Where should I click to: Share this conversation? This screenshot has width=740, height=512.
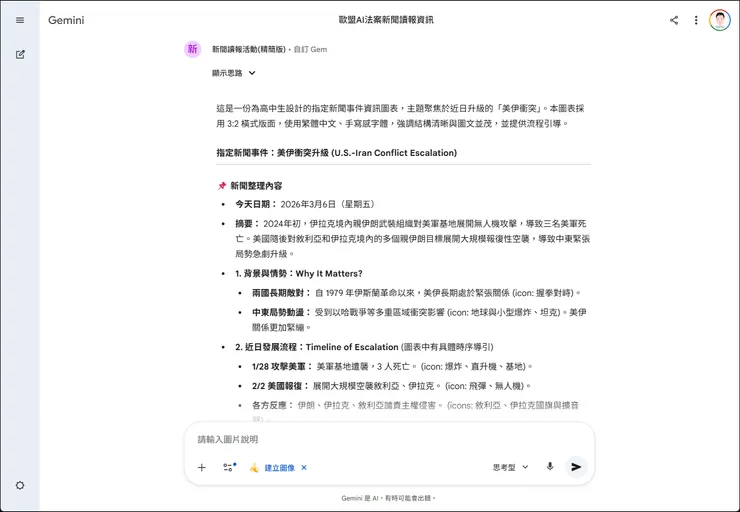[674, 20]
